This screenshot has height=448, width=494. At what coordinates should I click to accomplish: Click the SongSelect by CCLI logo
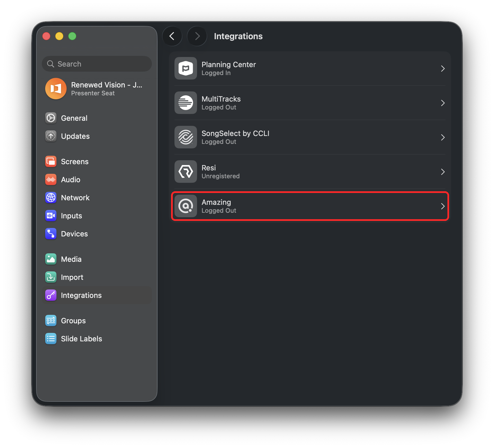point(186,137)
